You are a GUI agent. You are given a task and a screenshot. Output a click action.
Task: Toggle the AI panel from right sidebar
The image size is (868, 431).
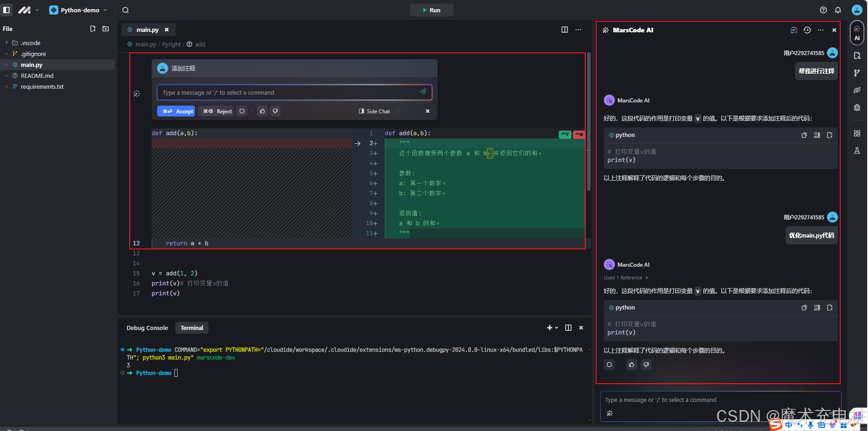[x=857, y=33]
